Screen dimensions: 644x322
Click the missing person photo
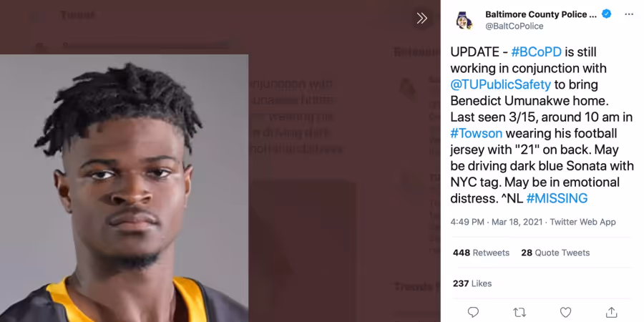click(124, 188)
